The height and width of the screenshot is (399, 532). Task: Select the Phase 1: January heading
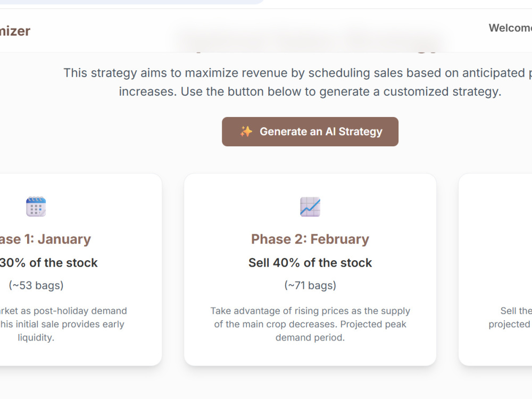(x=45, y=239)
